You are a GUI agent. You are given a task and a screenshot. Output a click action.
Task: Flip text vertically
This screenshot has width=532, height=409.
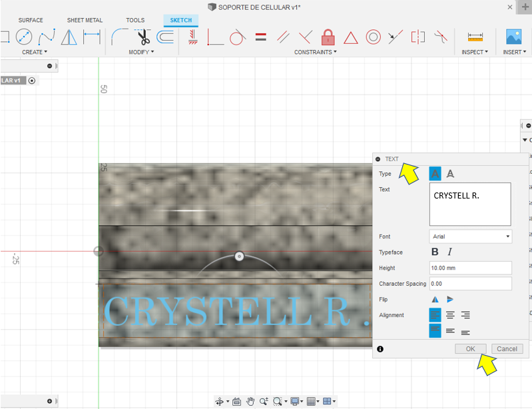[450, 299]
